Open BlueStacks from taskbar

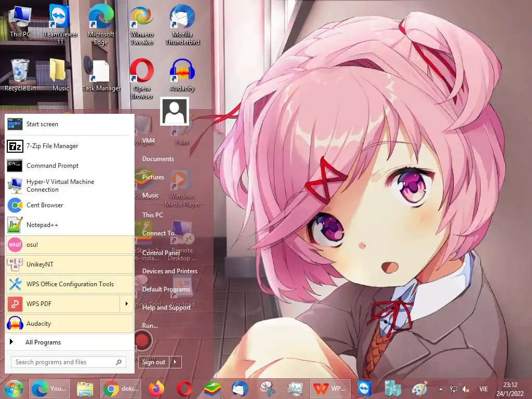(x=212, y=389)
